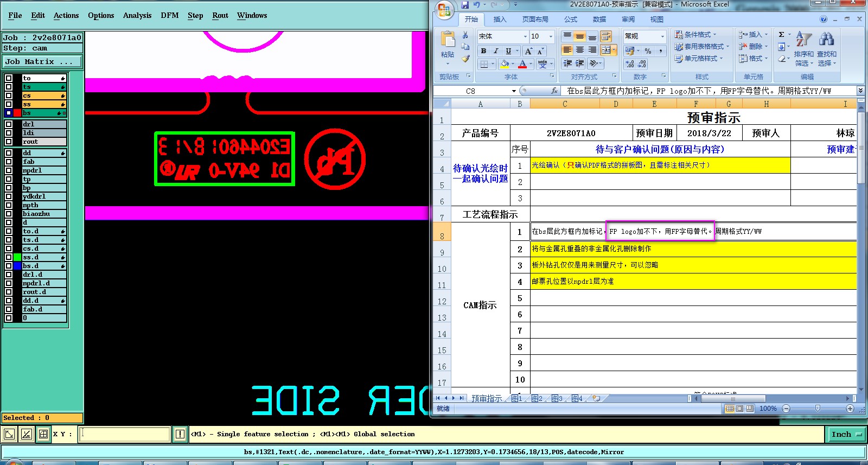Toggle visibility checkbox for layer ss.d
This screenshot has width=868, height=465.
(9, 257)
